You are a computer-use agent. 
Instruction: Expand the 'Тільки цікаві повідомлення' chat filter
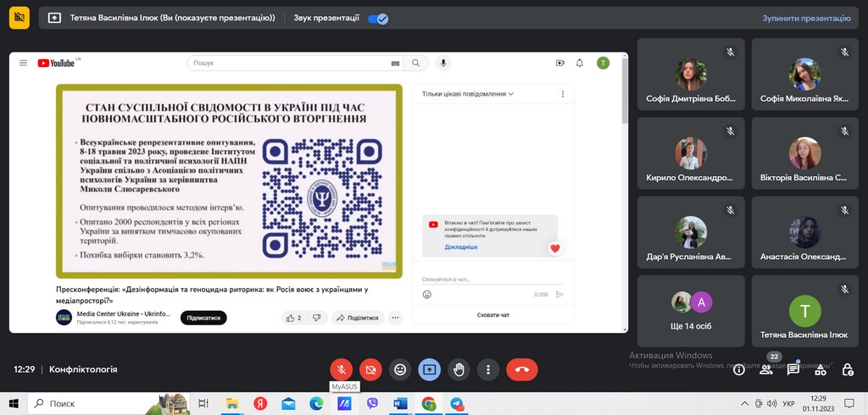tap(467, 94)
